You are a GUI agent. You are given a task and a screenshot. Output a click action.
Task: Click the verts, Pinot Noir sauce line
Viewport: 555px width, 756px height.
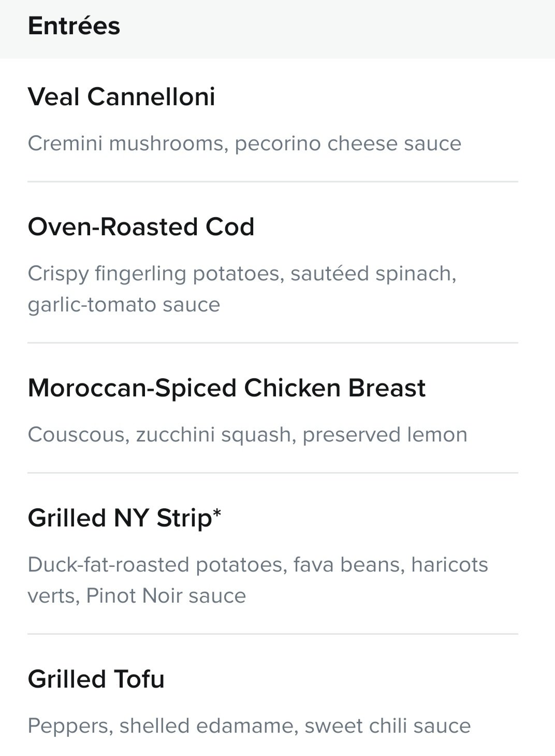pyautogui.click(x=137, y=596)
